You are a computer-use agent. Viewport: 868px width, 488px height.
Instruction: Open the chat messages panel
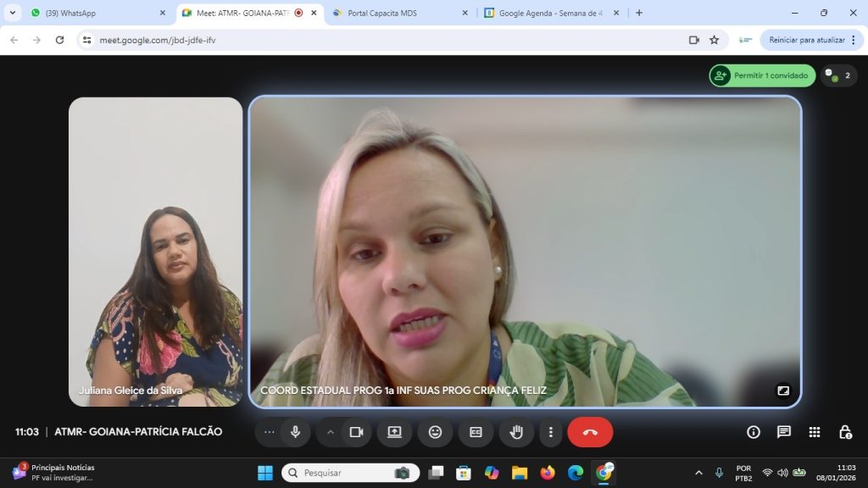point(784,432)
